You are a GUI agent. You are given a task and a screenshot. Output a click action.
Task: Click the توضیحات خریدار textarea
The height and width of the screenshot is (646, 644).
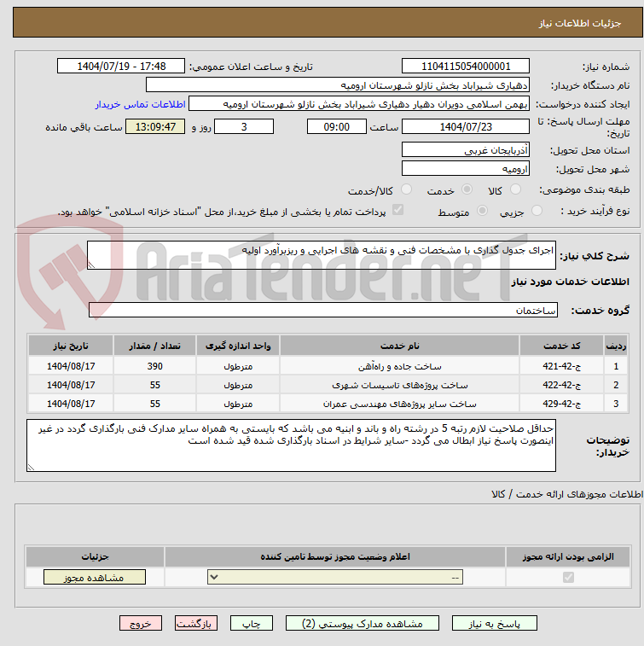(x=291, y=445)
